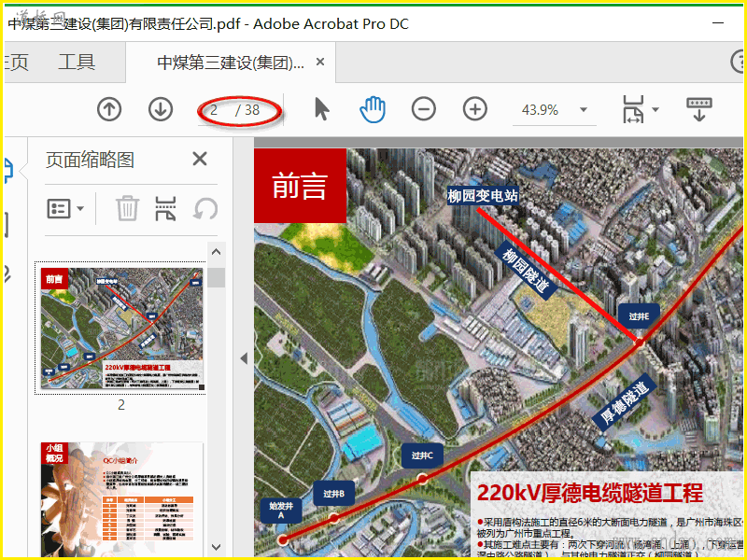747x560 pixels.
Task: Click the fit page width icon
Action: [634, 109]
